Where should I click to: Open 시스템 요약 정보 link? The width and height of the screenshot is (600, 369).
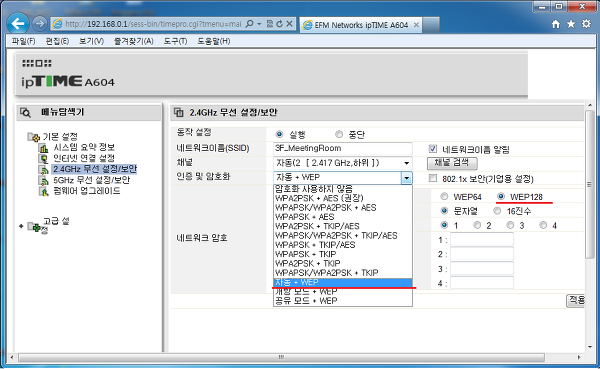pyautogui.click(x=84, y=147)
